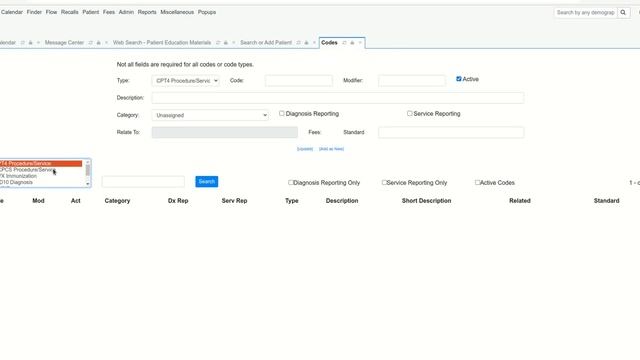
Task: Open the Recalls menu
Action: tap(70, 12)
